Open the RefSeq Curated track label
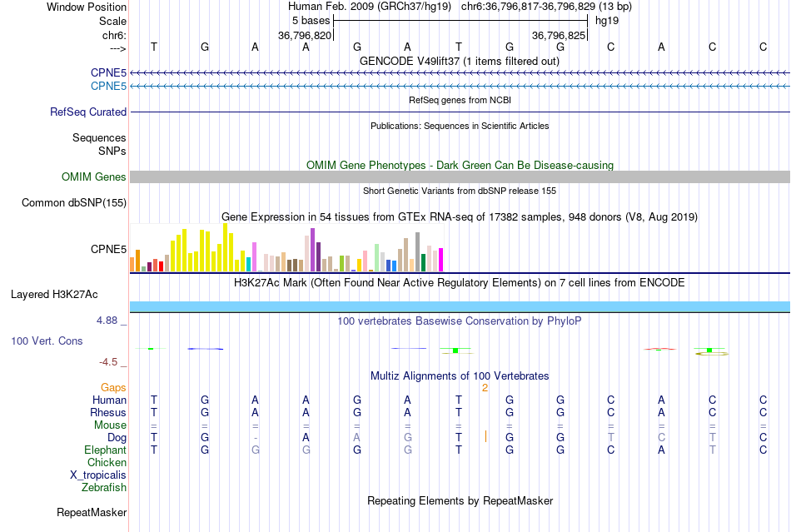The width and height of the screenshot is (791, 532). [87, 112]
